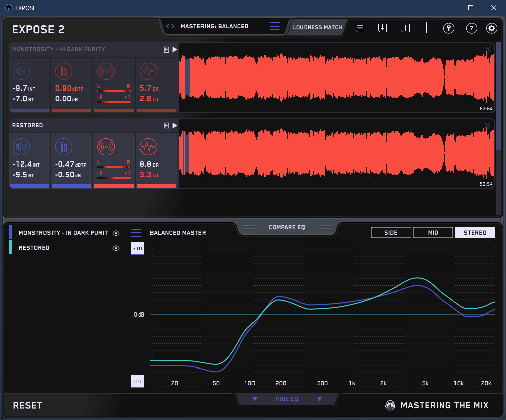Open the Balanced Master EQ reference menu
The width and height of the screenshot is (506, 420).
pos(136,233)
